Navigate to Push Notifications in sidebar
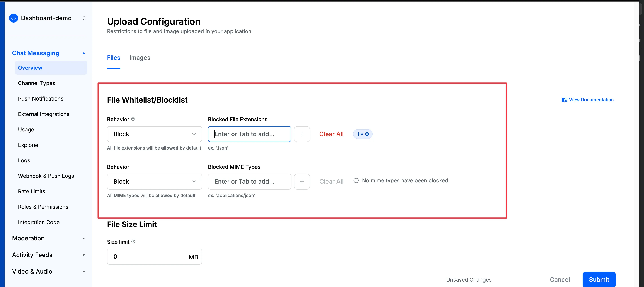This screenshot has height=287, width=644. (41, 99)
